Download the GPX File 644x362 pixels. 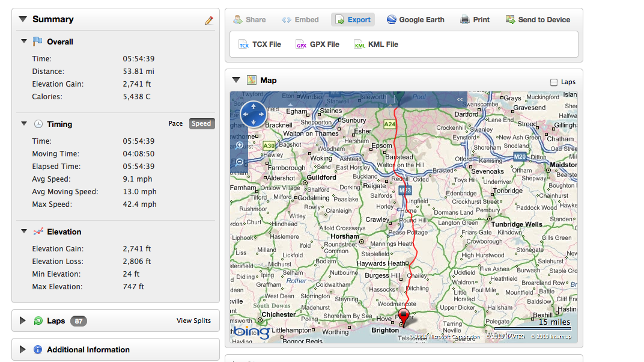click(x=318, y=44)
